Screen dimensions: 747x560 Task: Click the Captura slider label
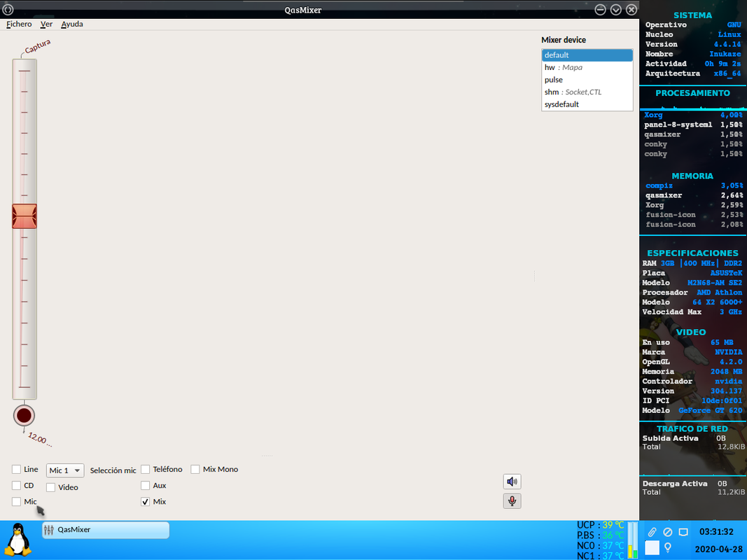(38, 47)
